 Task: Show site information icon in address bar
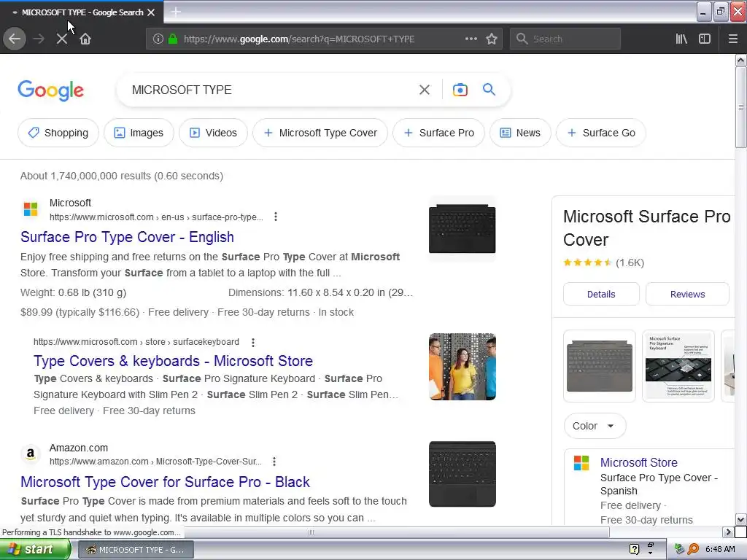tap(158, 39)
